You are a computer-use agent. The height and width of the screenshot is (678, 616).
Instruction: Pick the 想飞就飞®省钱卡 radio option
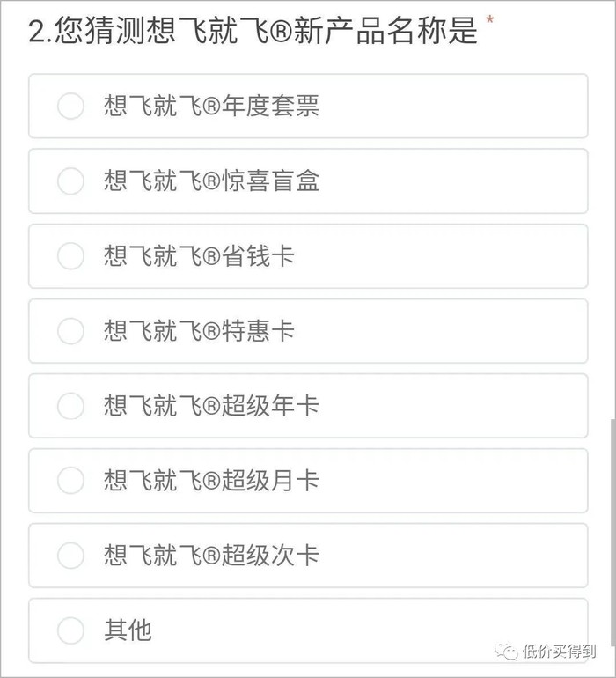70,256
